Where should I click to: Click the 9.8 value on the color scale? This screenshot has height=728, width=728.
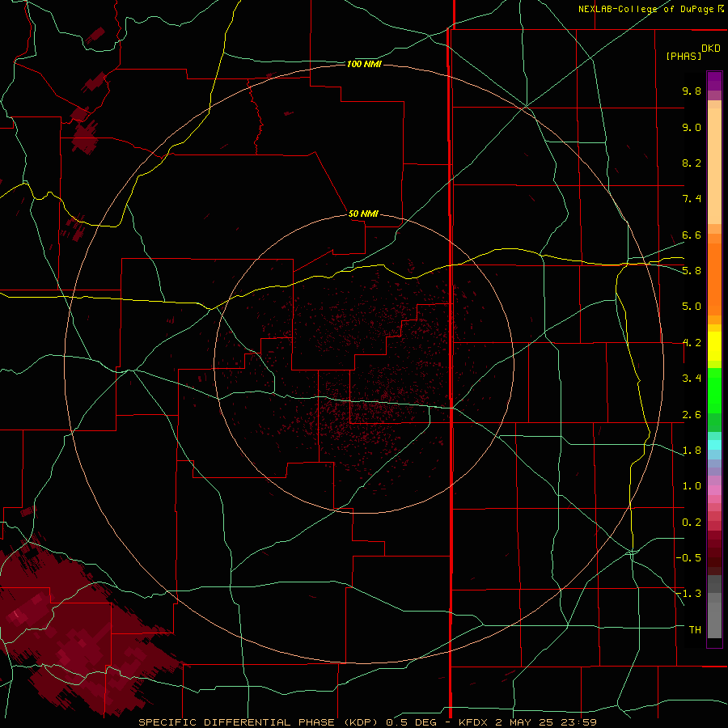[692, 91]
